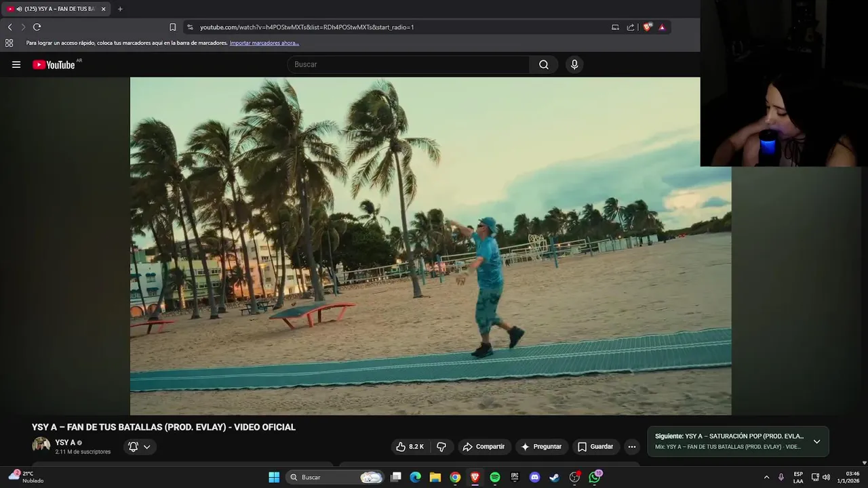This screenshot has width=868, height=488.
Task: Open the Brave apps grid icon
Action: tap(9, 43)
